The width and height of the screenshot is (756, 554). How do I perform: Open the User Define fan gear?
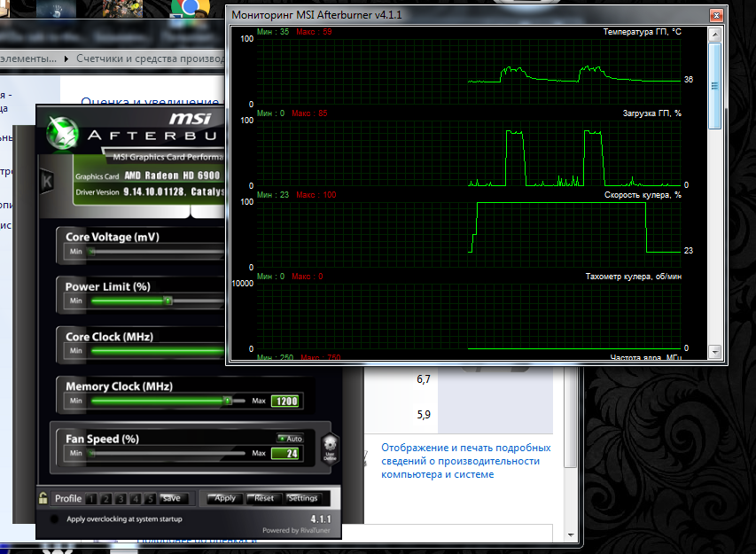coord(331,447)
